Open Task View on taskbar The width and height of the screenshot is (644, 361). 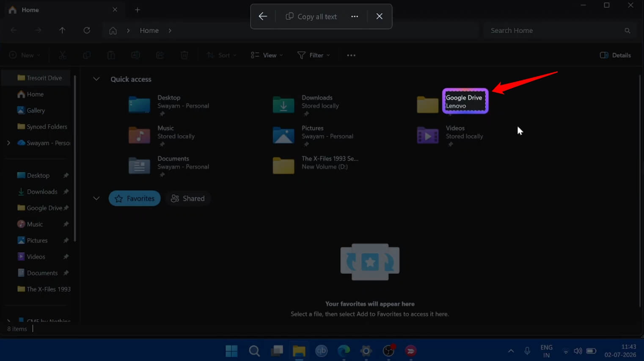pos(277,351)
